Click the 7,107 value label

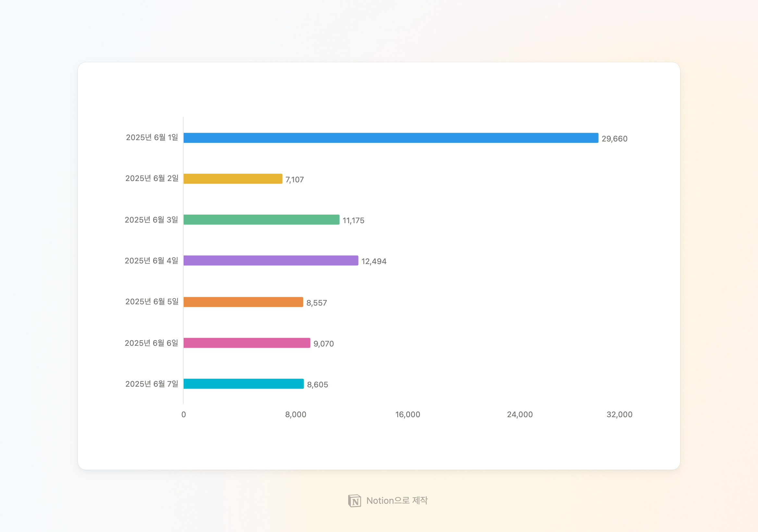(295, 180)
